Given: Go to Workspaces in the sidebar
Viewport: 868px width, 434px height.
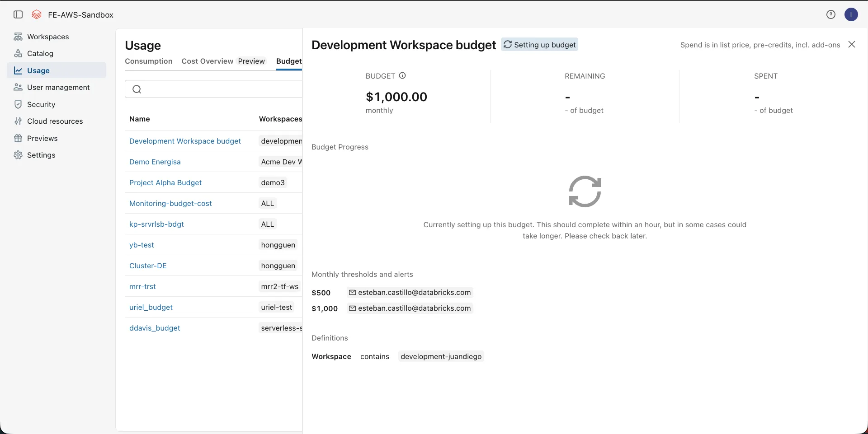Looking at the screenshot, I should (x=57, y=37).
